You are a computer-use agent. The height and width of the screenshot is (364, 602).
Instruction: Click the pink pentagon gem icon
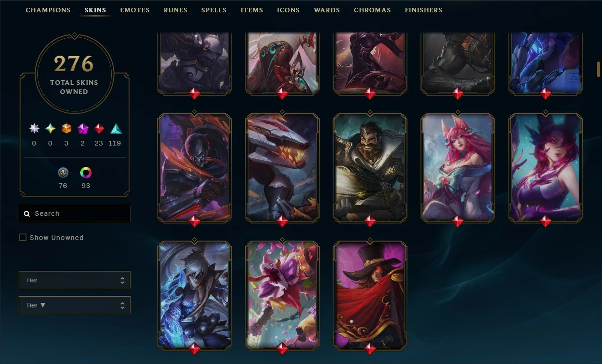coord(83,129)
